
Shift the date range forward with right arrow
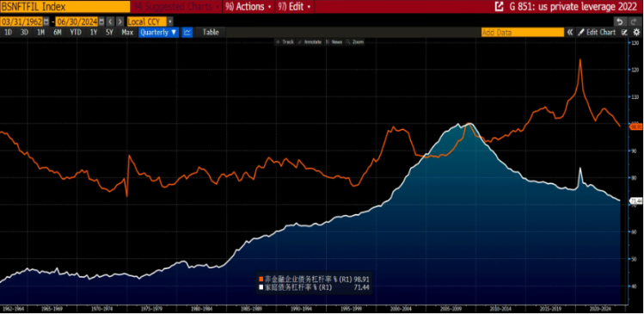120,22
